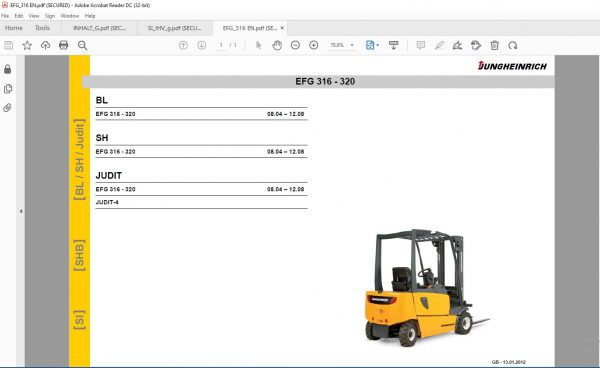
Task: Open the attachments paperclip panel
Action: pos(7,108)
